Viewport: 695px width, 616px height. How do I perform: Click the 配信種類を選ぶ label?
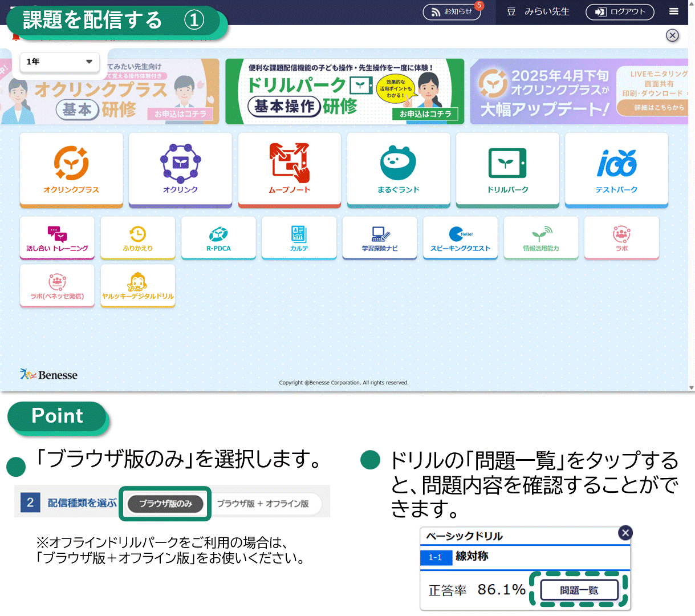[82, 503]
